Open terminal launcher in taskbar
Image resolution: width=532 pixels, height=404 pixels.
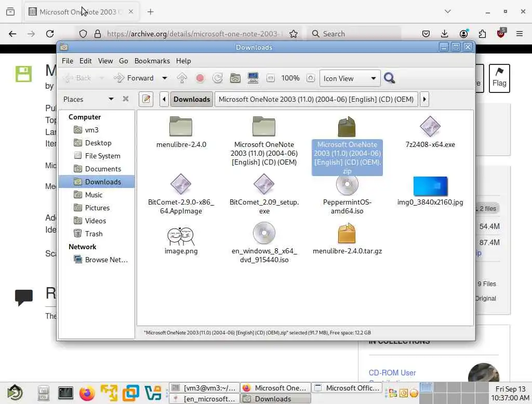tap(65, 393)
